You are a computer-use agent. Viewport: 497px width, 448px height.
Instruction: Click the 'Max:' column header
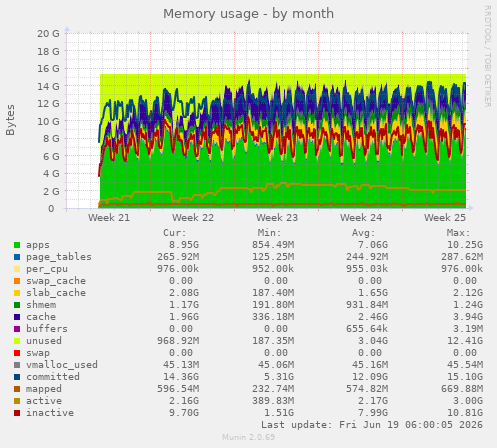click(x=458, y=233)
